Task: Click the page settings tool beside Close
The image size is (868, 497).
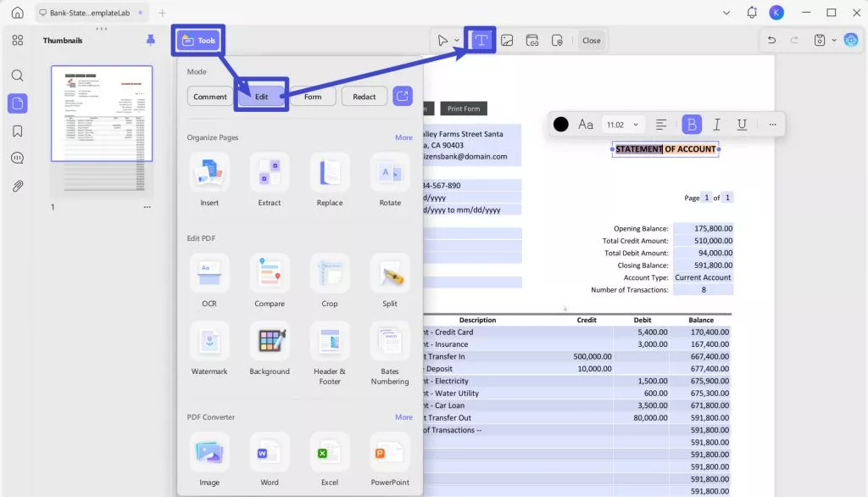Action: coord(558,41)
